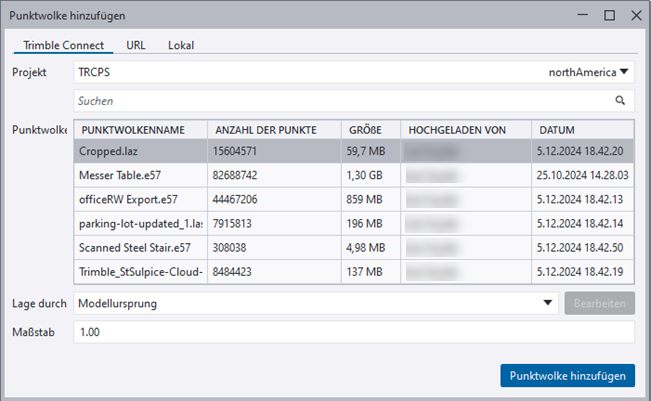
Task: Maximize the dialog window
Action: (609, 16)
